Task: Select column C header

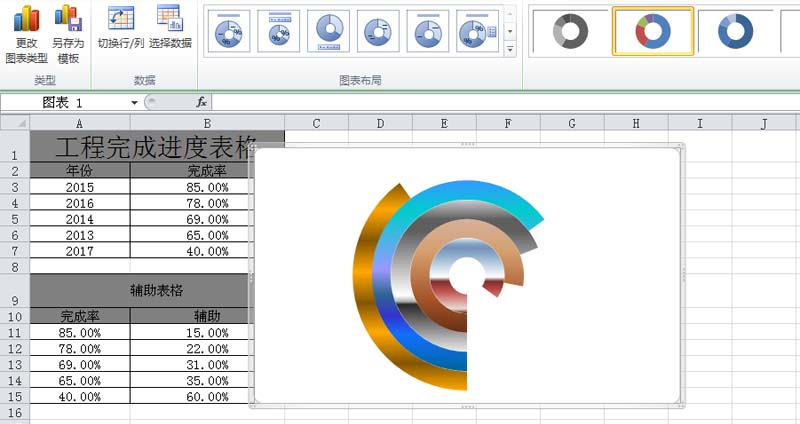Action: 316,123
